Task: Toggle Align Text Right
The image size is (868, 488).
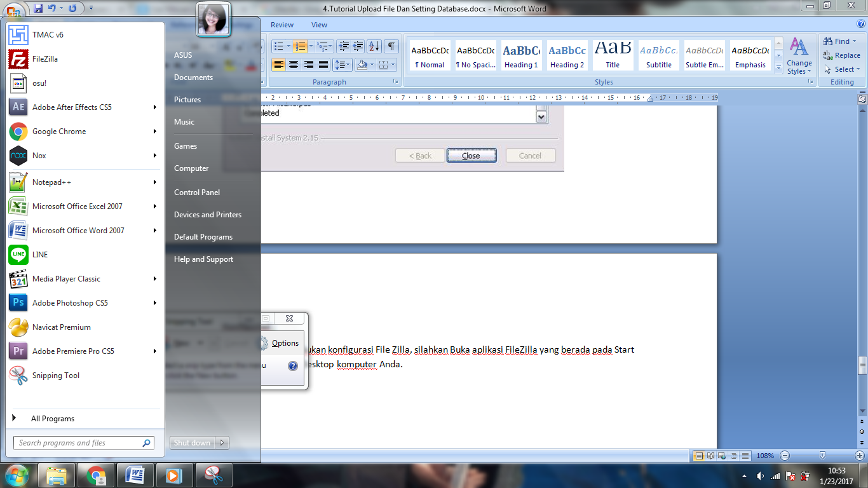Action: (x=308, y=65)
